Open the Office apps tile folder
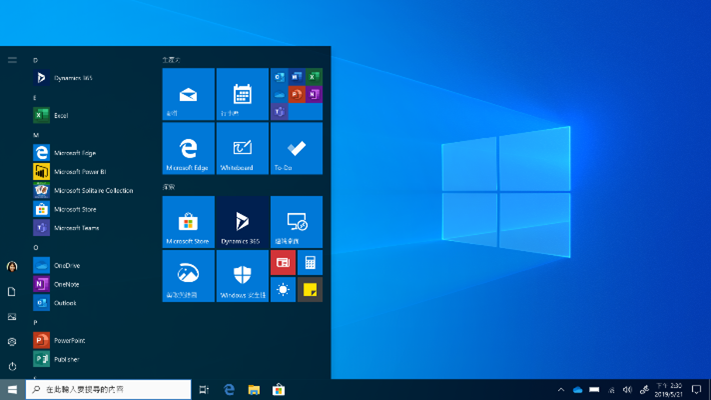Viewport: 711px width, 400px height. point(296,94)
